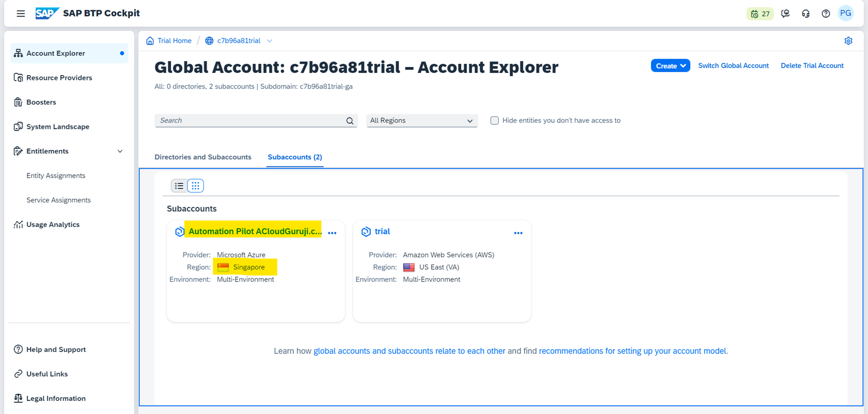
Task: Click Switch Global Account link
Action: coord(733,66)
